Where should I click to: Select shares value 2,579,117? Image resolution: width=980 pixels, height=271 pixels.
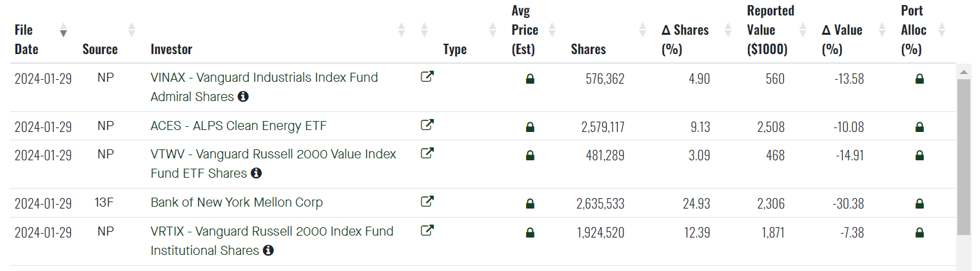click(602, 127)
